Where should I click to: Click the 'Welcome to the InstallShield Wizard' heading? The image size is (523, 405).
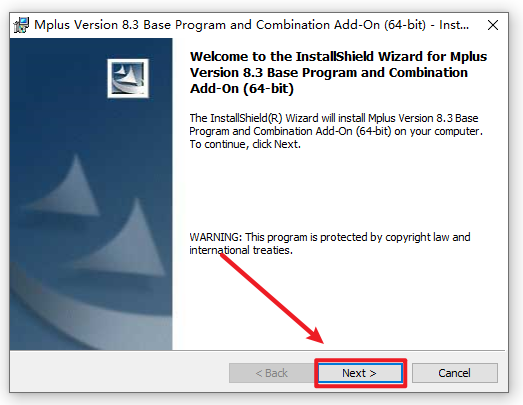click(x=338, y=73)
